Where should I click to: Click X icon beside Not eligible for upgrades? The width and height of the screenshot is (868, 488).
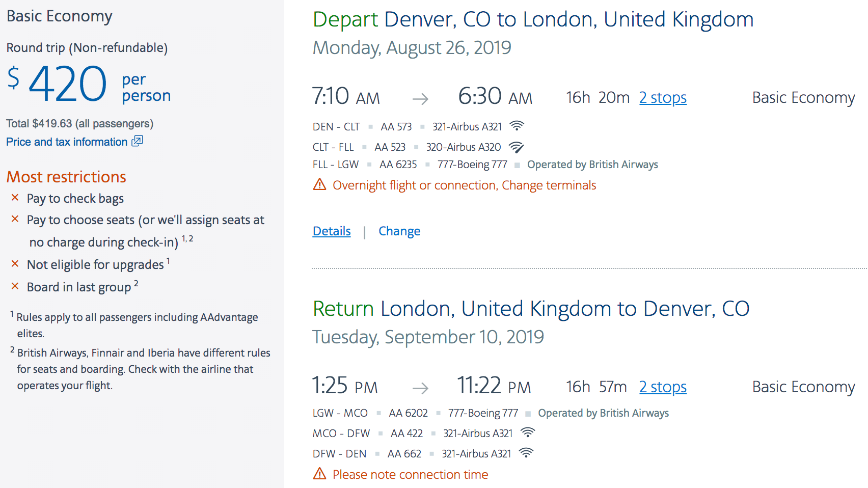click(15, 264)
